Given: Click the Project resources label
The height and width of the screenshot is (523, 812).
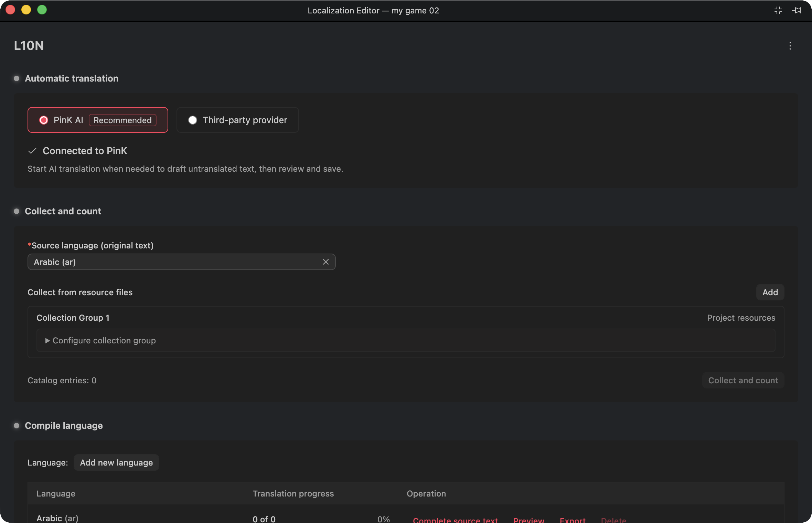Looking at the screenshot, I should (x=741, y=318).
